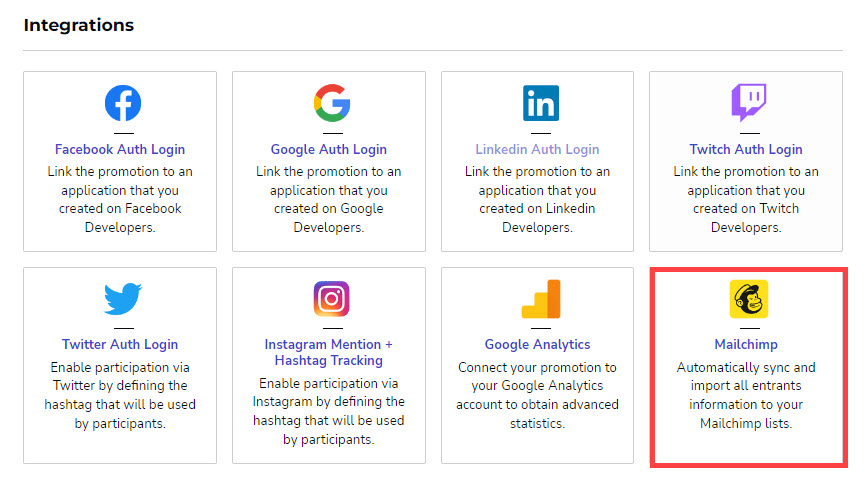Open Linkedin Auth Login link
The width and height of the screenshot is (865, 478).
(x=538, y=149)
